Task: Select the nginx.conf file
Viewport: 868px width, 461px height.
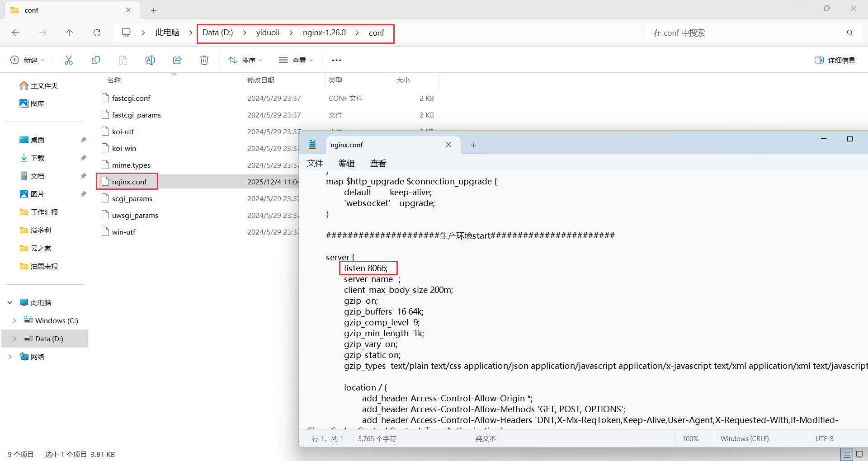Action: [129, 182]
